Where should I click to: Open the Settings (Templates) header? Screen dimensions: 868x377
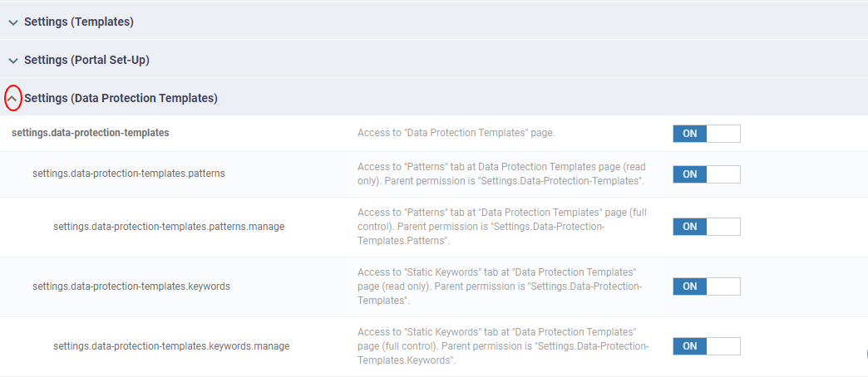[x=79, y=22]
